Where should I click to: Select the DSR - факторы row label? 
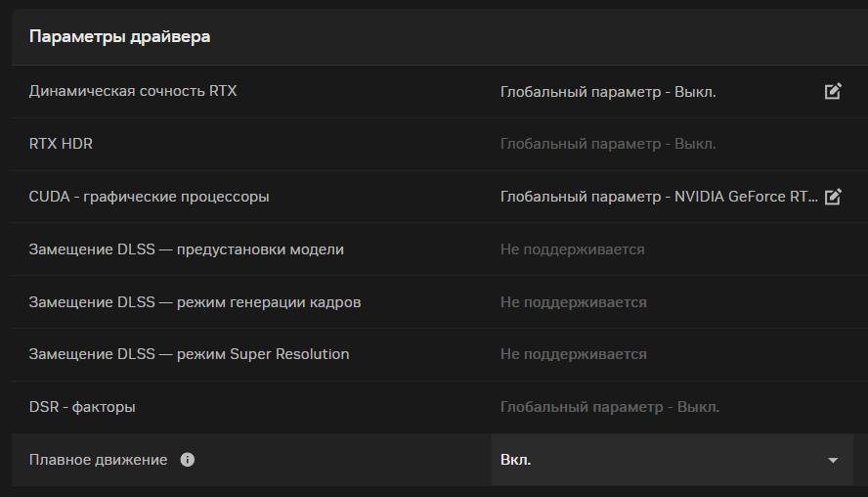pyautogui.click(x=82, y=407)
